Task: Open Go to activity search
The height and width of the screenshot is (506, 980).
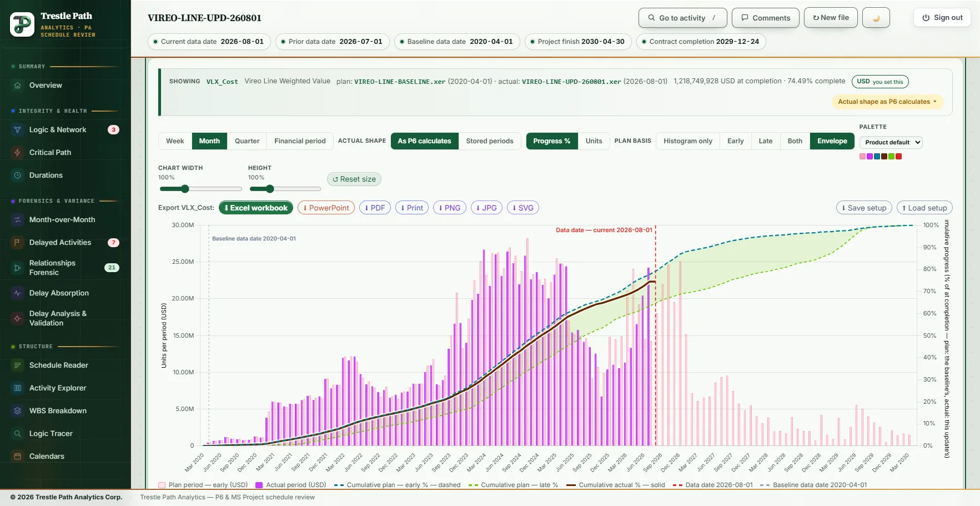Action: tap(682, 18)
